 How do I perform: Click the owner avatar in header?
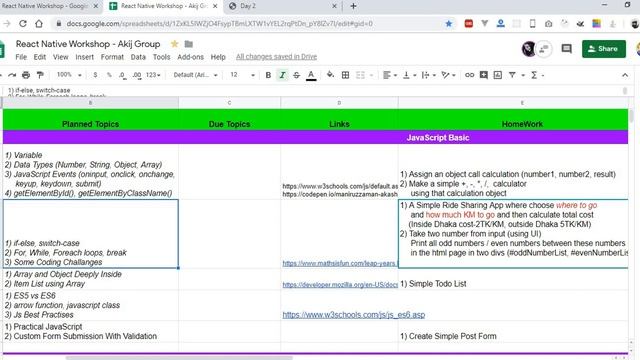529,49
